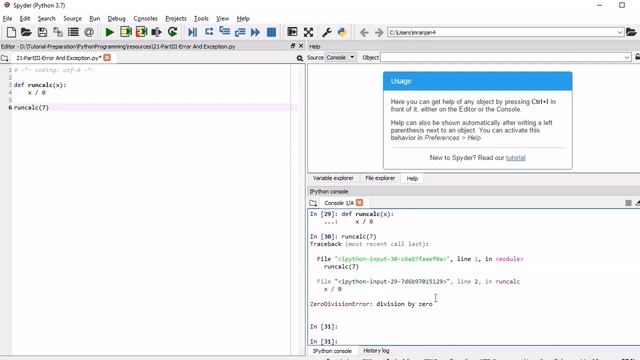This screenshot has width=640, height=360.
Task: Open the View menu
Action: coord(222,18)
